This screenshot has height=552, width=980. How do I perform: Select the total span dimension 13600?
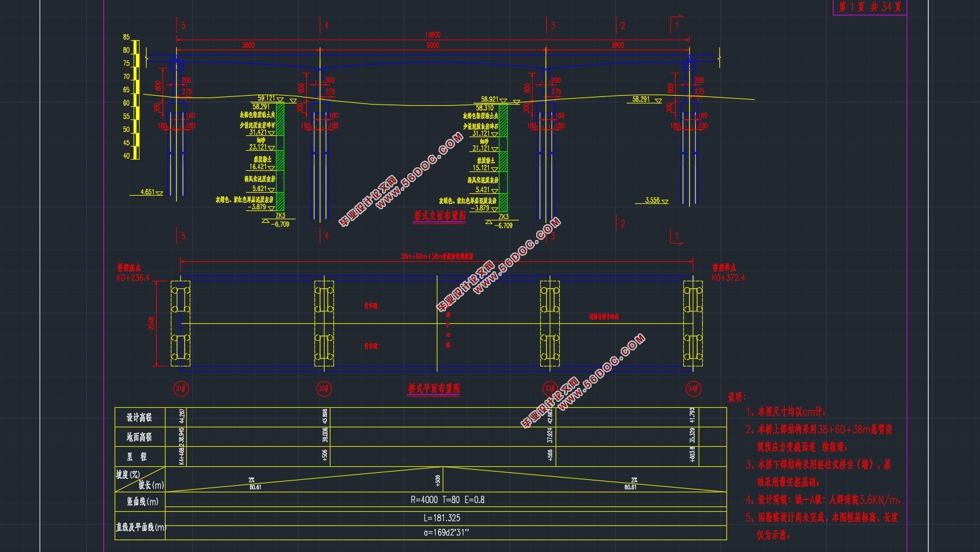pos(433,35)
